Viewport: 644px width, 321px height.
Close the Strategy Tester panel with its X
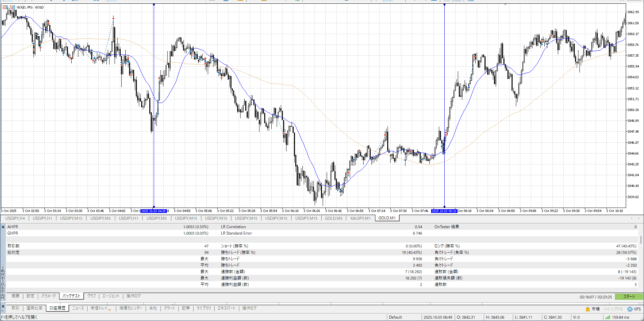click(x=3, y=227)
